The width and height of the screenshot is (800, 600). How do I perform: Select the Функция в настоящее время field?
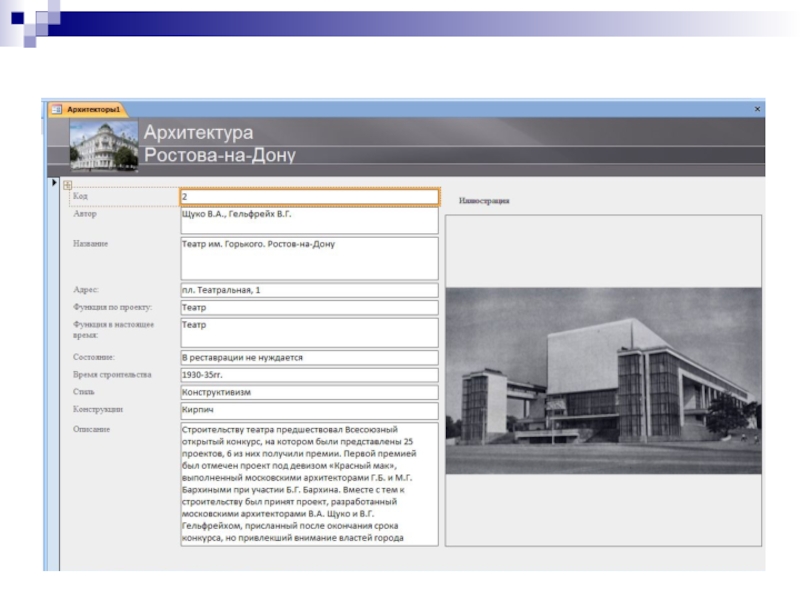click(x=308, y=332)
